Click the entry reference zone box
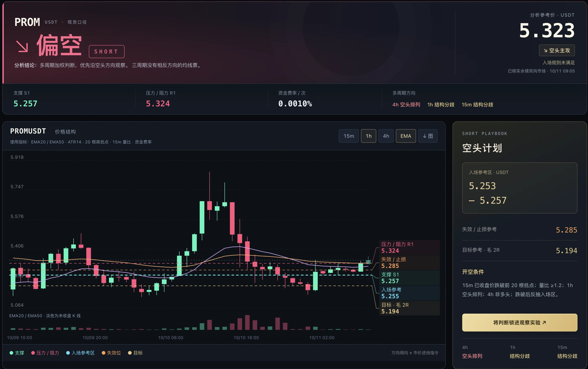 click(x=519, y=188)
